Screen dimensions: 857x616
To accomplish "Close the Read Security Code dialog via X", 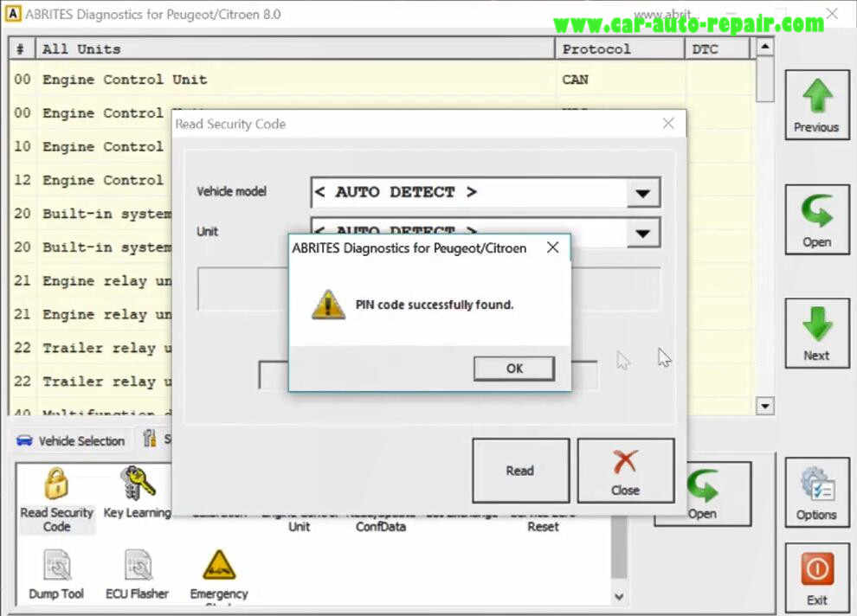I will (x=668, y=124).
